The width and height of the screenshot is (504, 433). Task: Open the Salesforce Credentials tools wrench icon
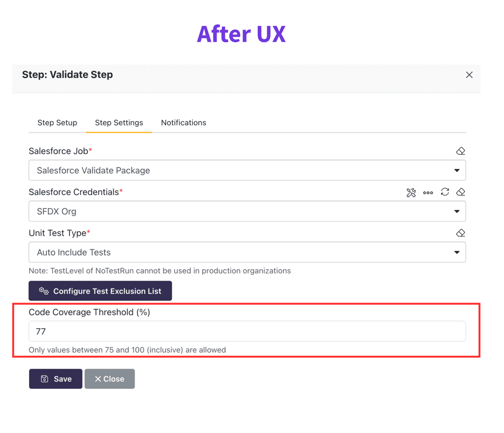(x=411, y=192)
